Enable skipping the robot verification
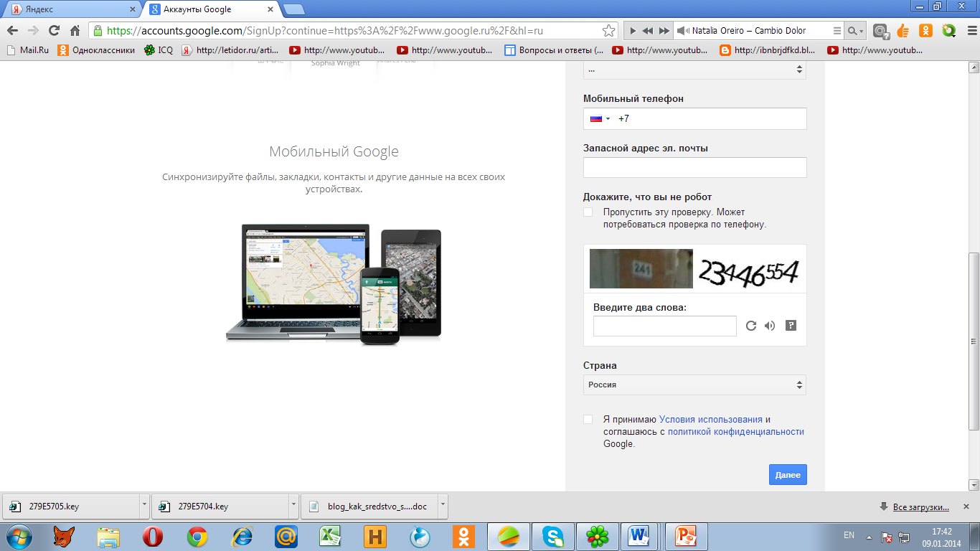The image size is (980, 551). (588, 212)
